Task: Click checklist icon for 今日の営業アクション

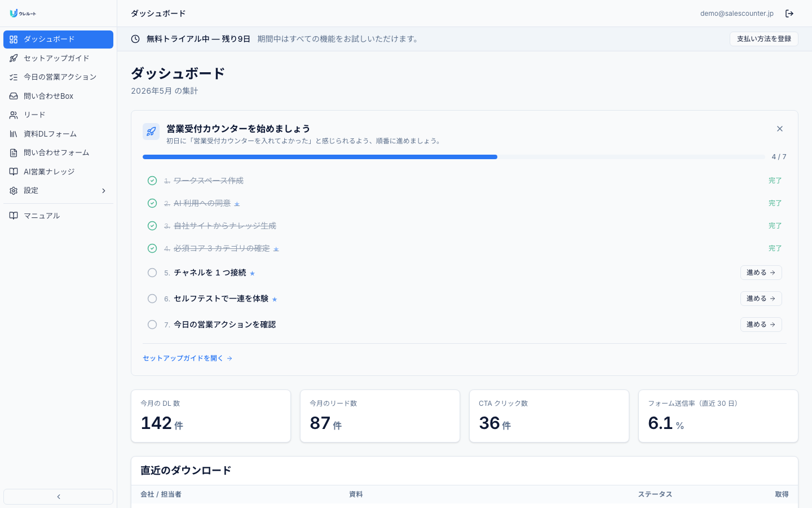Action: (14, 77)
